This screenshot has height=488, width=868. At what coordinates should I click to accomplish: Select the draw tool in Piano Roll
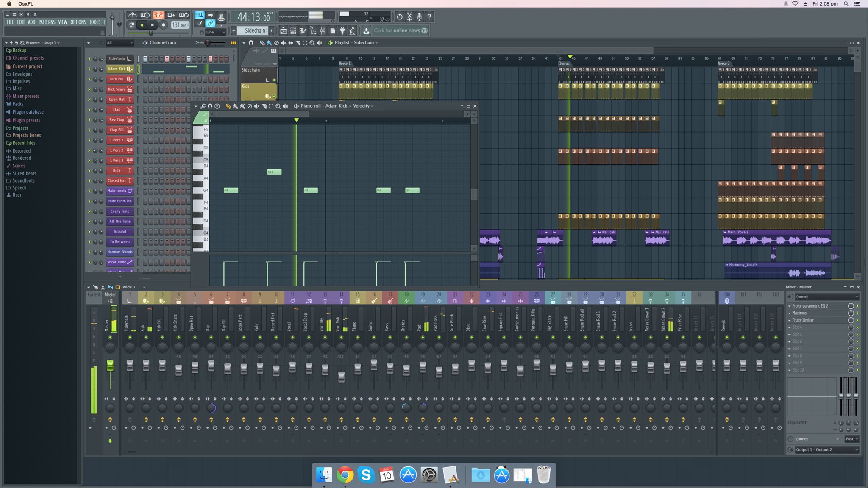pyautogui.click(x=229, y=105)
